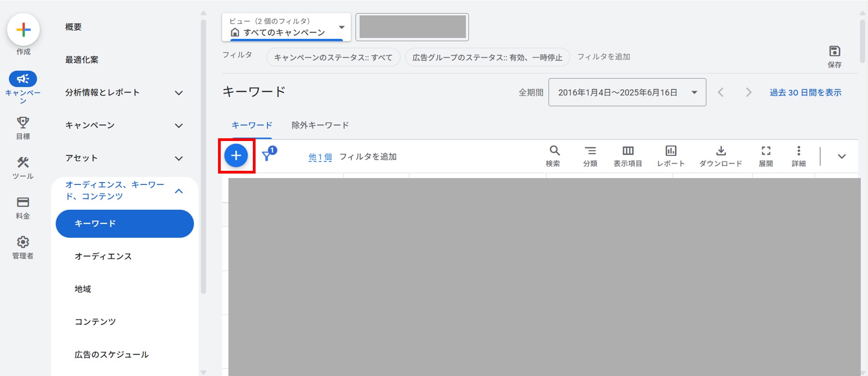Open the 詳細 three-dot menu

point(799,151)
